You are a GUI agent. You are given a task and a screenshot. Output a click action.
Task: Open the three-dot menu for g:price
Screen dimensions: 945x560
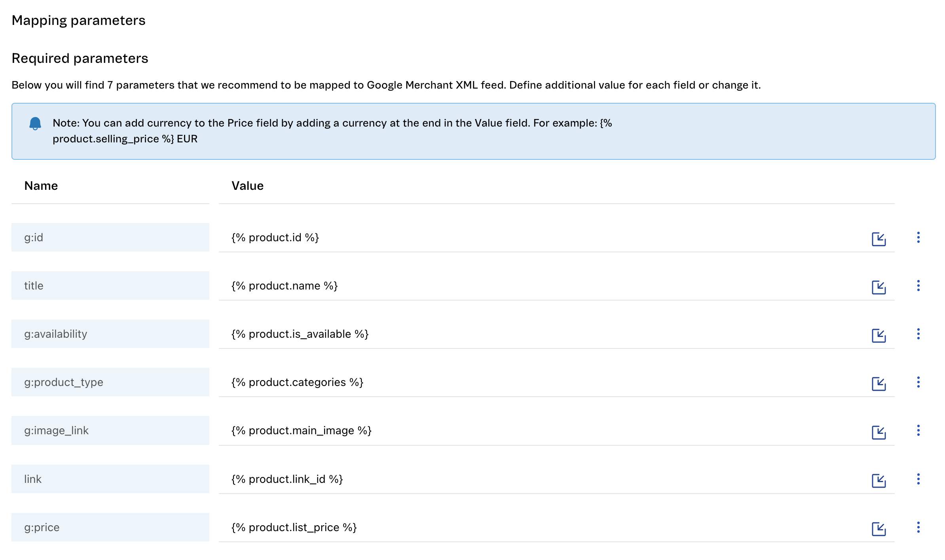point(918,527)
